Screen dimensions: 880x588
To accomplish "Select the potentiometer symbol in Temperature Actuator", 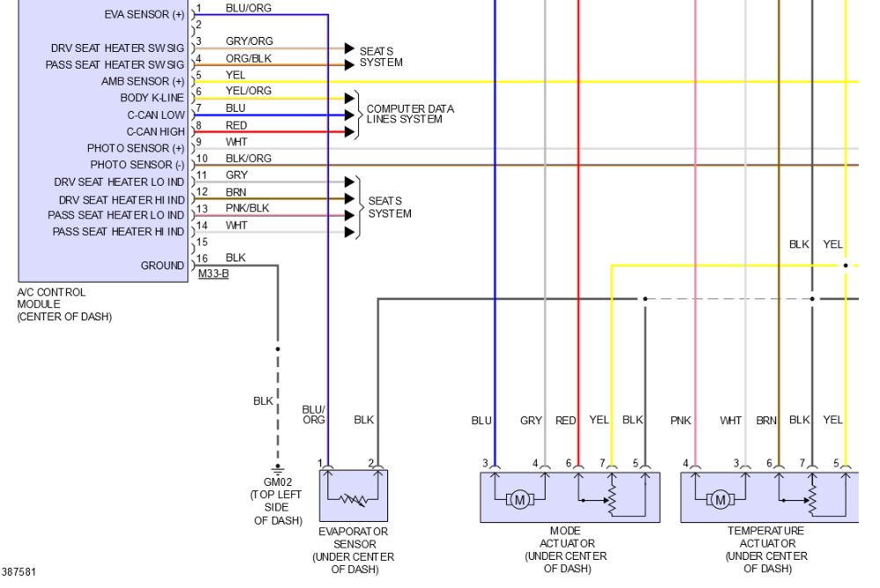I will pyautogui.click(x=813, y=500).
